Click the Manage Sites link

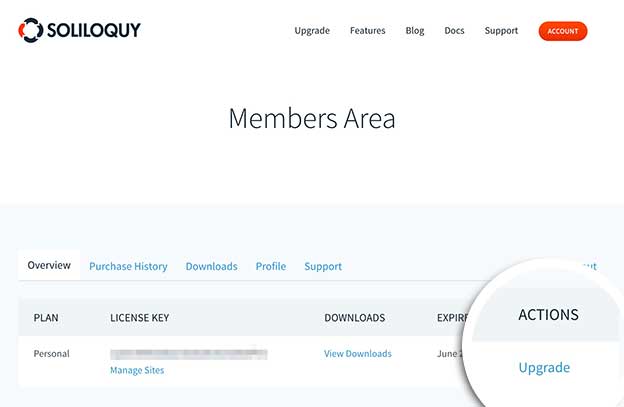click(x=137, y=370)
